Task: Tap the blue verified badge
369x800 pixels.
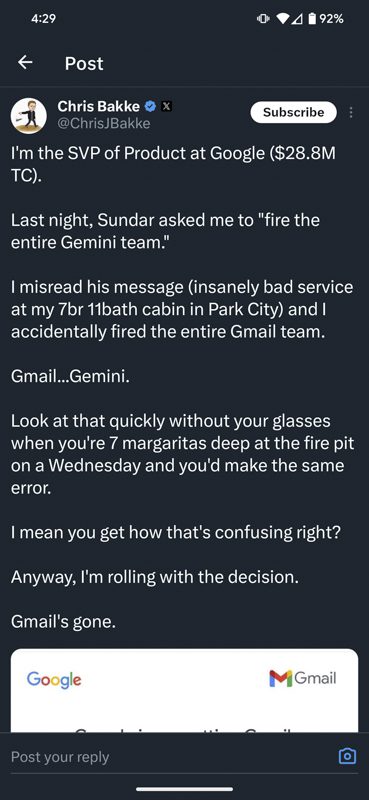Action: (x=151, y=106)
